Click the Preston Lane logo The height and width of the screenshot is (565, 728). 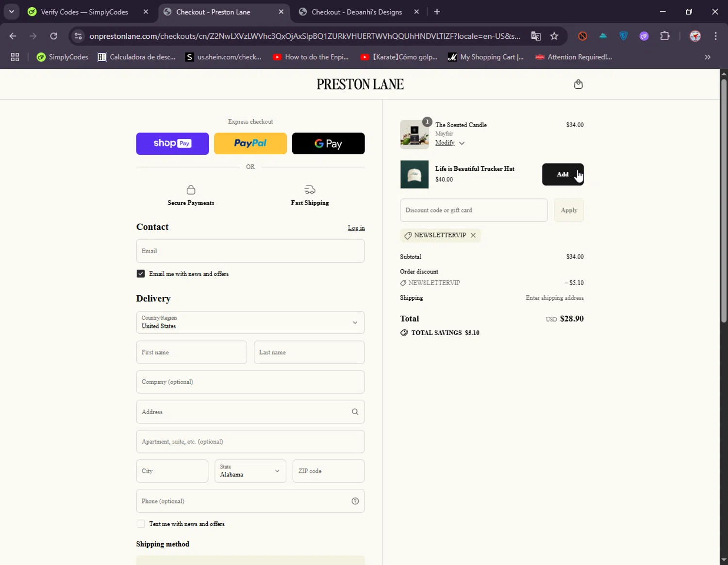pos(360,84)
